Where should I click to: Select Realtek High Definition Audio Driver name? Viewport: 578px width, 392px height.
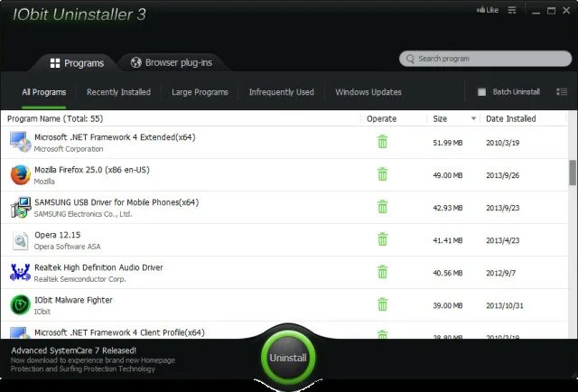(x=98, y=267)
